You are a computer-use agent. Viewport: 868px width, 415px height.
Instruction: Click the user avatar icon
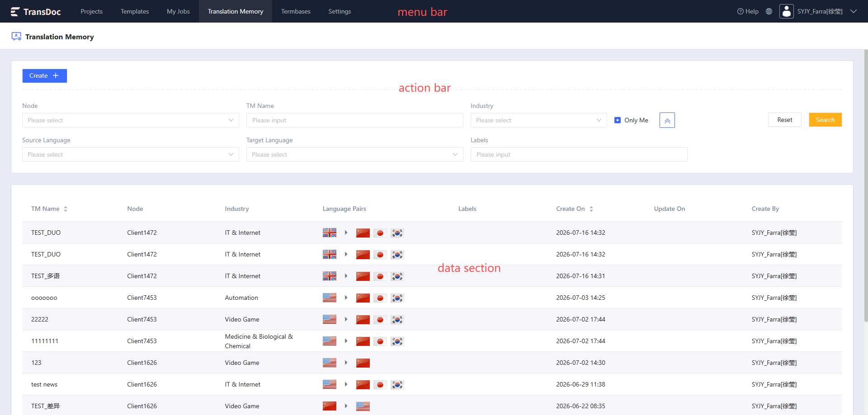[x=787, y=11]
